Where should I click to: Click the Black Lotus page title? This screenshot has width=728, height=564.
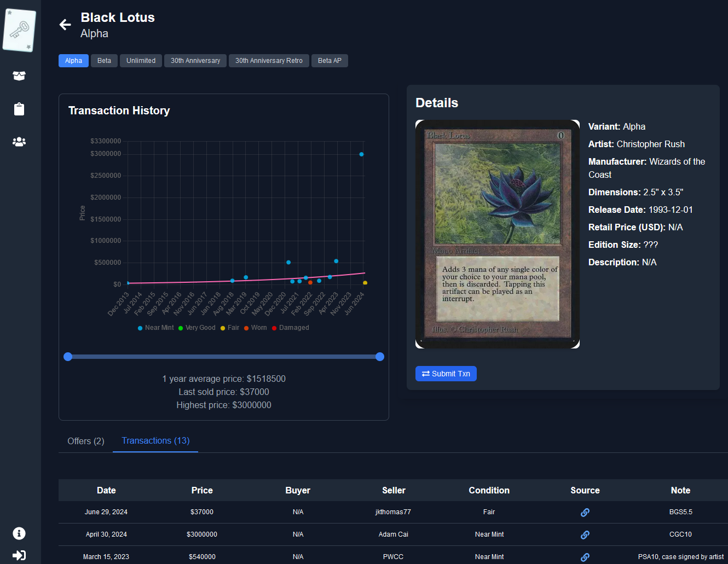click(118, 18)
